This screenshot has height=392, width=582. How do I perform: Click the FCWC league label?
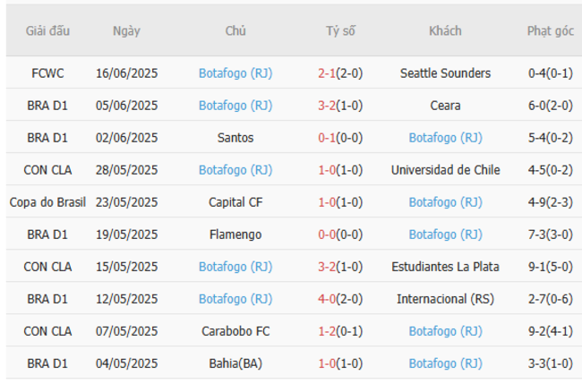point(47,73)
